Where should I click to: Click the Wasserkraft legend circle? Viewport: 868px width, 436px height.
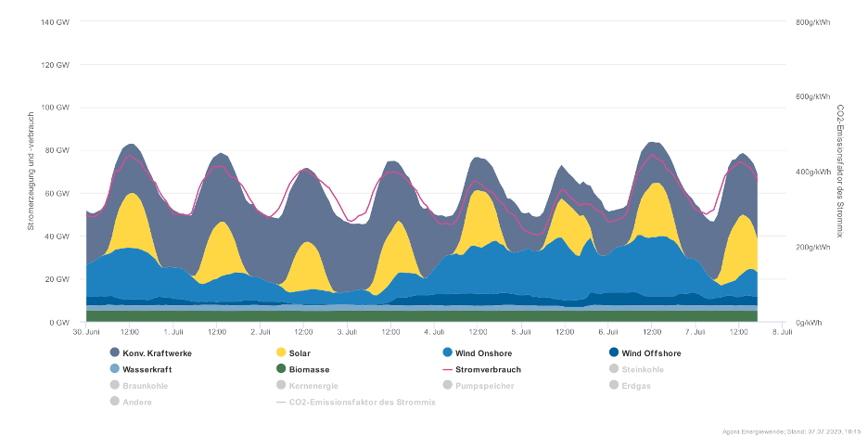pos(115,369)
